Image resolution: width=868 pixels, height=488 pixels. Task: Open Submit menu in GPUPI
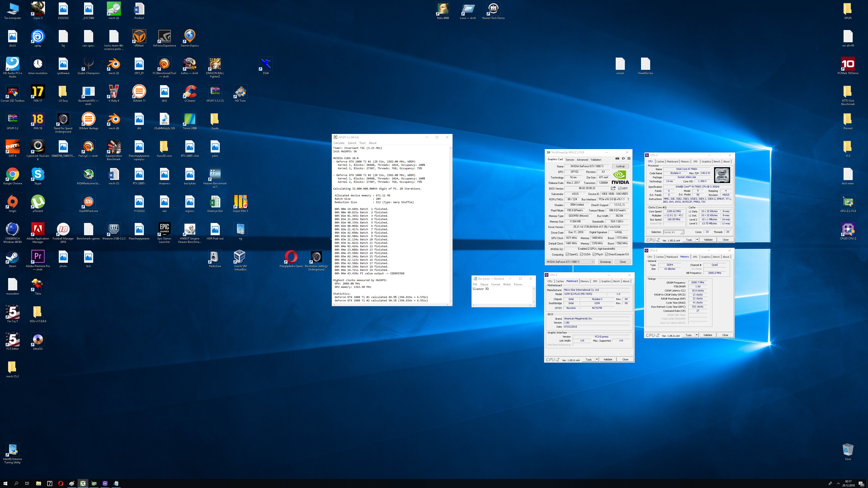pos(352,143)
